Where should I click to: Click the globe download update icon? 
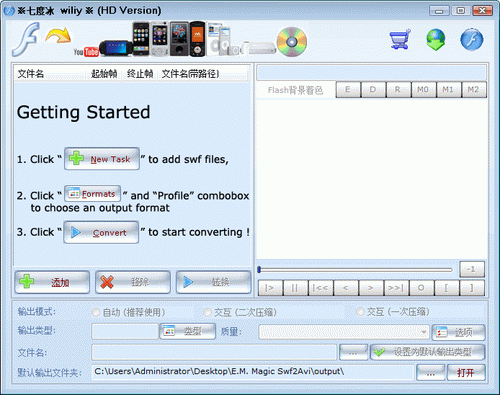click(x=436, y=39)
